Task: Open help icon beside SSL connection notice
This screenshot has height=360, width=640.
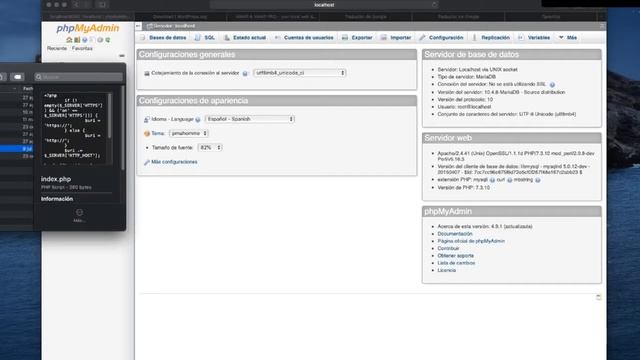Action: point(552,85)
